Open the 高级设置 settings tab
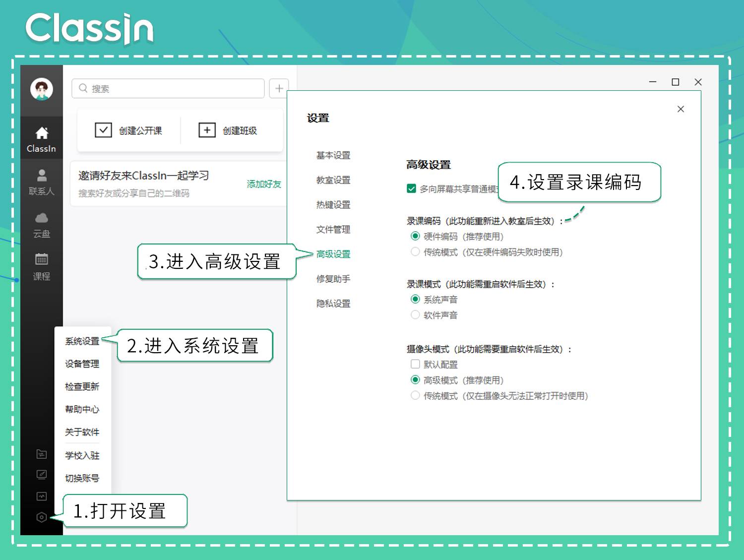Screen dimensions: 744x560 [x=333, y=254]
